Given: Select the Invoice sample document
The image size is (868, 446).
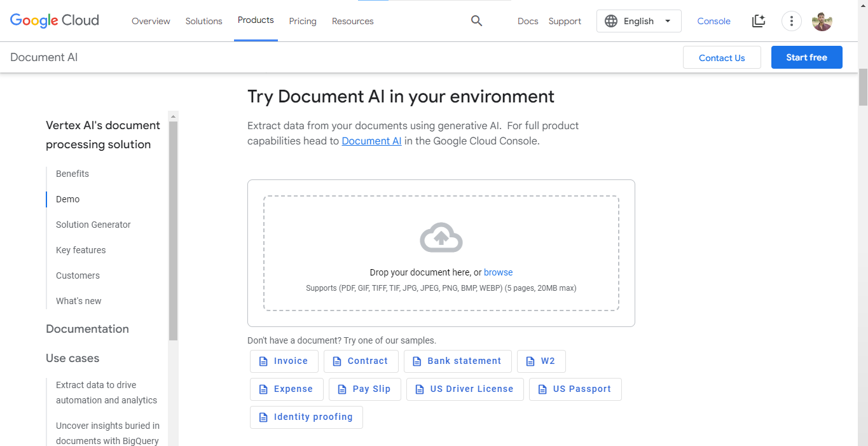Looking at the screenshot, I should coord(284,361).
